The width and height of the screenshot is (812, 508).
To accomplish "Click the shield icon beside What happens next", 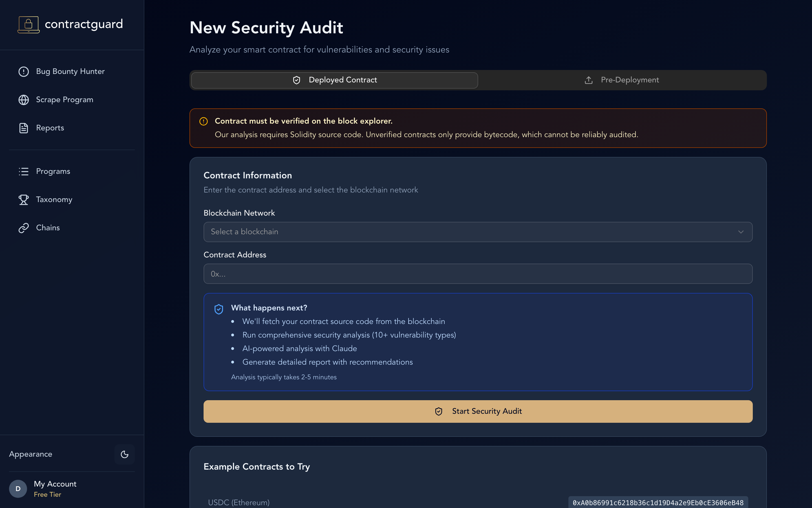I will [x=219, y=309].
